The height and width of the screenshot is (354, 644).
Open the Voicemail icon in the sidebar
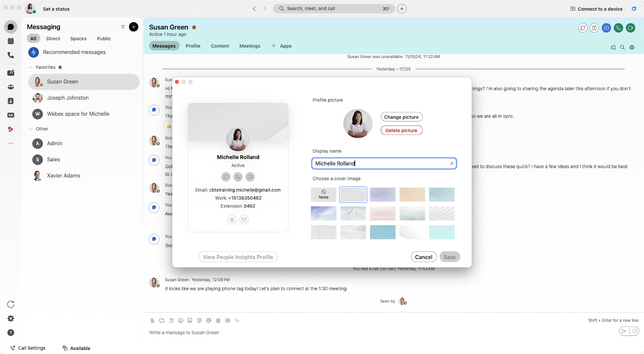(x=11, y=115)
